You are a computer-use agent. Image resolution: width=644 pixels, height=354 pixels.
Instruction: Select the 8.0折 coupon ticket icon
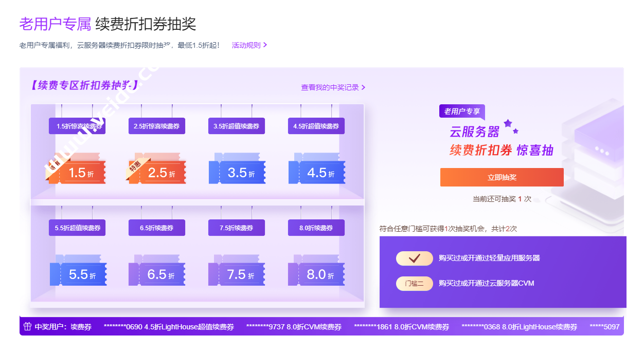coord(316,274)
